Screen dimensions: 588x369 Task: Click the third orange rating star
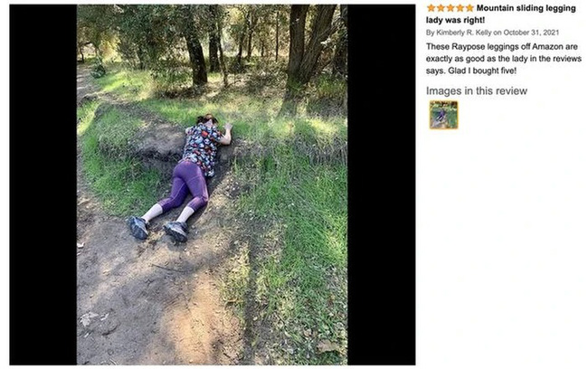point(450,8)
